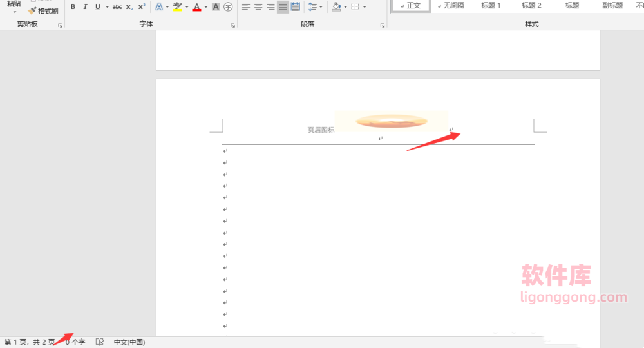The height and width of the screenshot is (348, 644).
Task: Click the header text 页眉图标
Action: 321,130
